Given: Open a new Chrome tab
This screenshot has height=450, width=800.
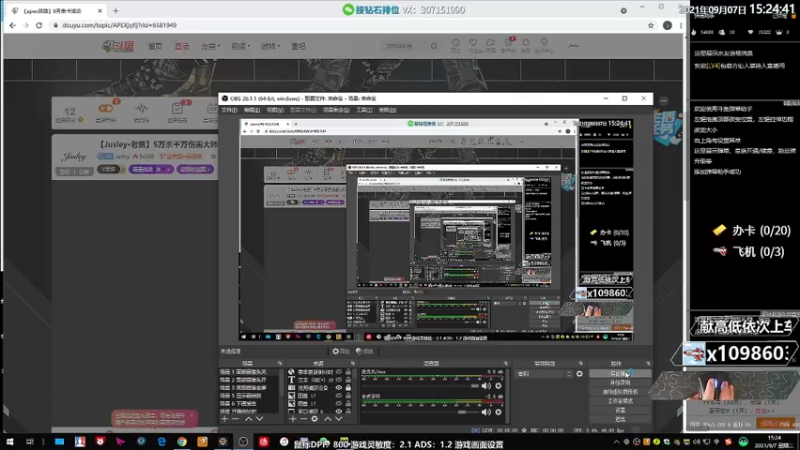Looking at the screenshot, I should (x=116, y=10).
